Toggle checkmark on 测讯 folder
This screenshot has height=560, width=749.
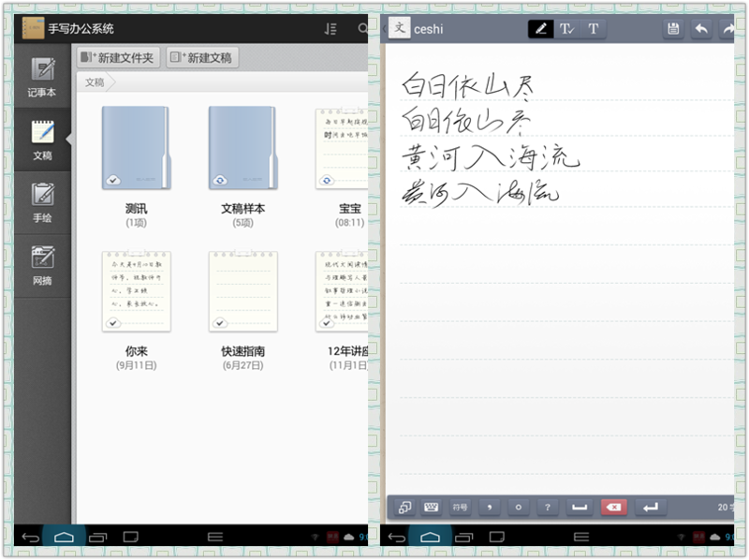113,180
